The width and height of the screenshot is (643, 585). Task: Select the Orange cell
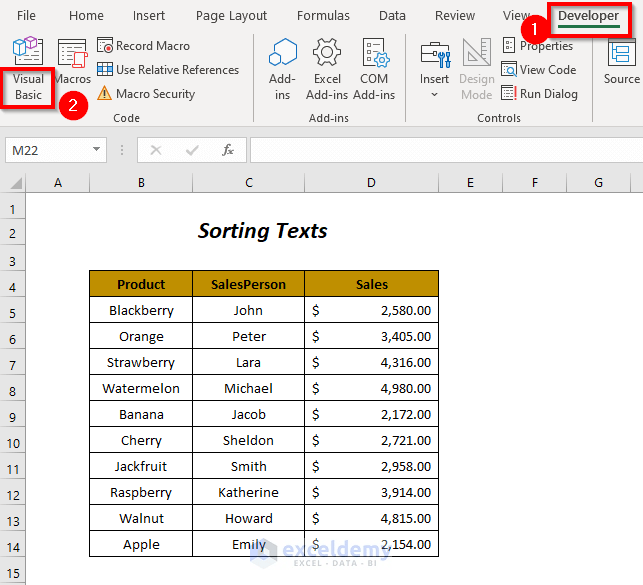pos(141,336)
